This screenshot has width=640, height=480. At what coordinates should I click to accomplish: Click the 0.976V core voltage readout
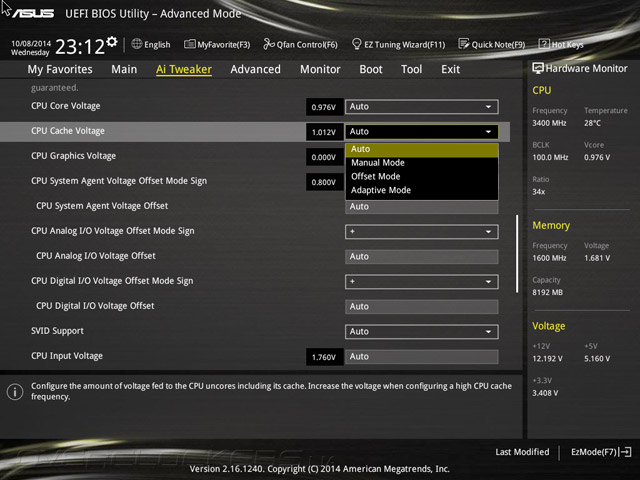click(324, 107)
